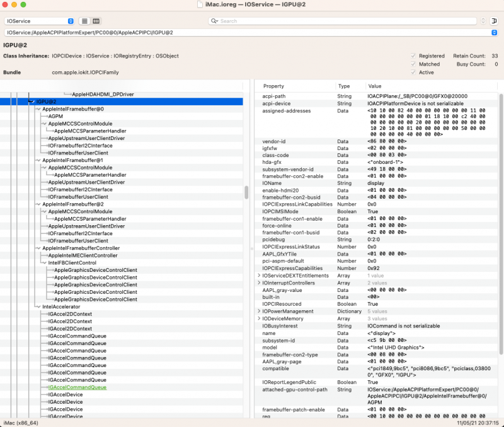The image size is (504, 427).
Task: Click inside the Search field
Action: click(315, 21)
